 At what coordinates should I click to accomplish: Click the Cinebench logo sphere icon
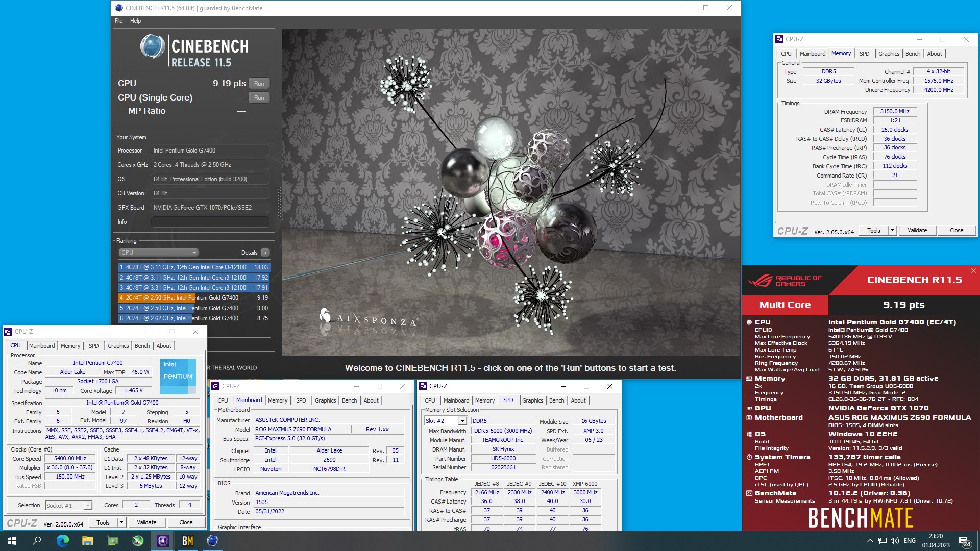[x=152, y=46]
